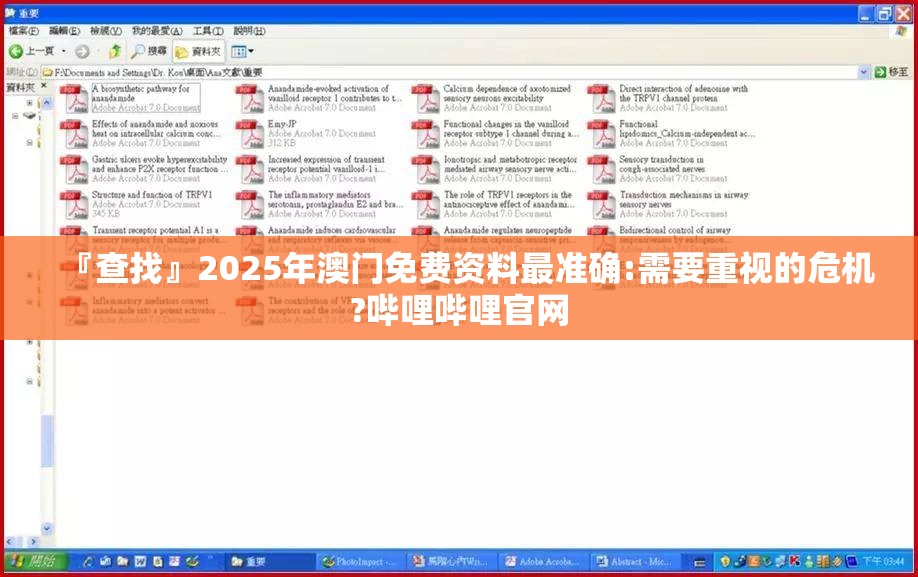Go up one folder level
The height and width of the screenshot is (577, 918).
(115, 51)
